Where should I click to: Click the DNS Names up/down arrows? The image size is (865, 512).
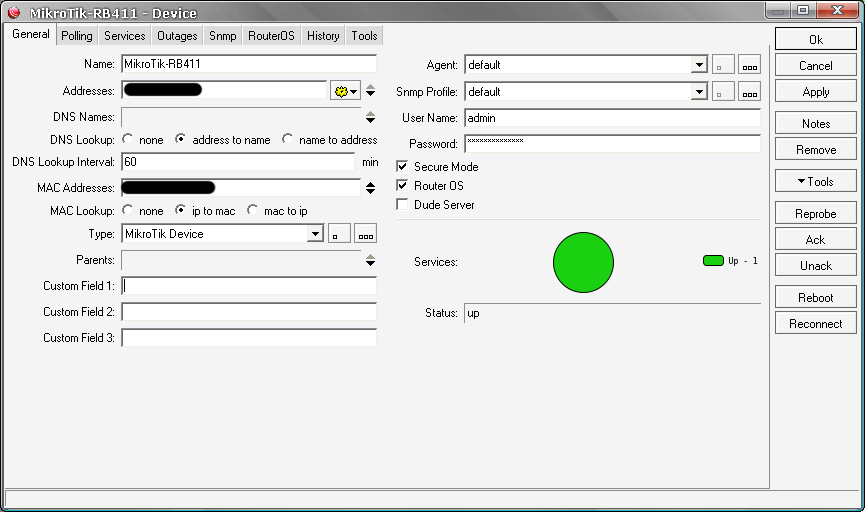pyautogui.click(x=371, y=117)
